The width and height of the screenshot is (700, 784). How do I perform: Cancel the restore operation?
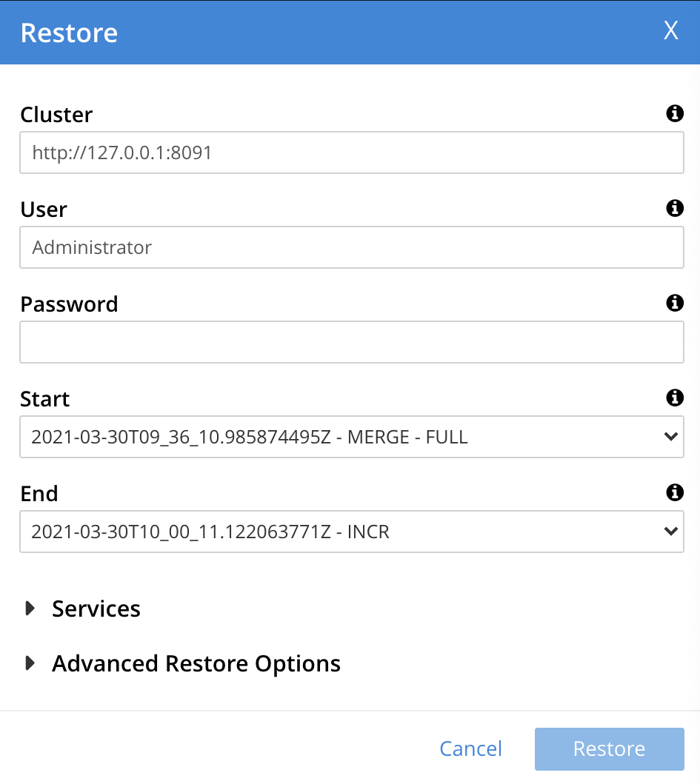tap(471, 748)
